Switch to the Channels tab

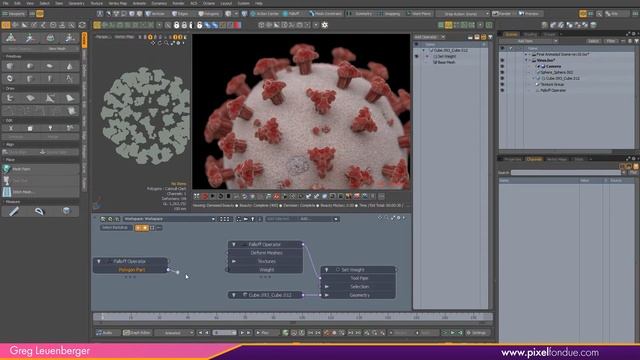click(x=534, y=159)
